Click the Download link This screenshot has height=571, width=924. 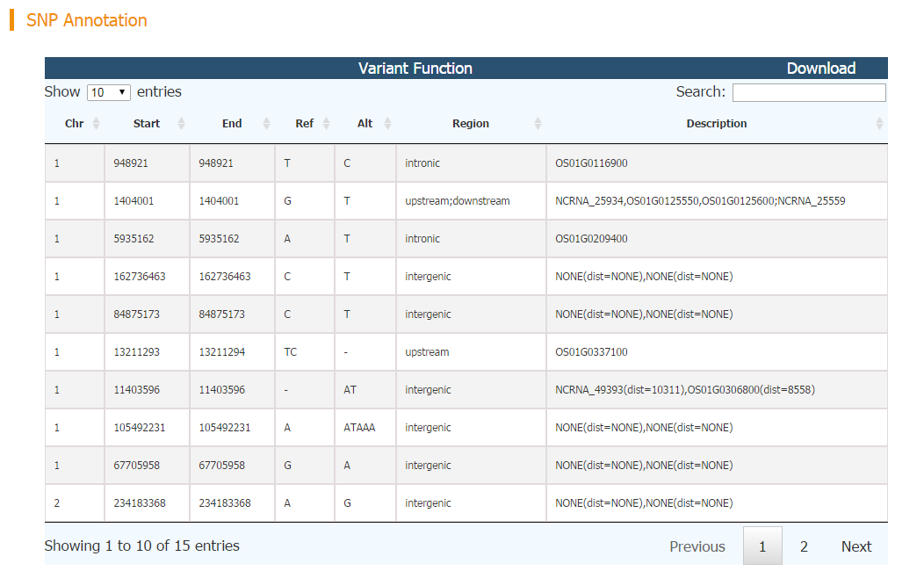pyautogui.click(x=821, y=69)
